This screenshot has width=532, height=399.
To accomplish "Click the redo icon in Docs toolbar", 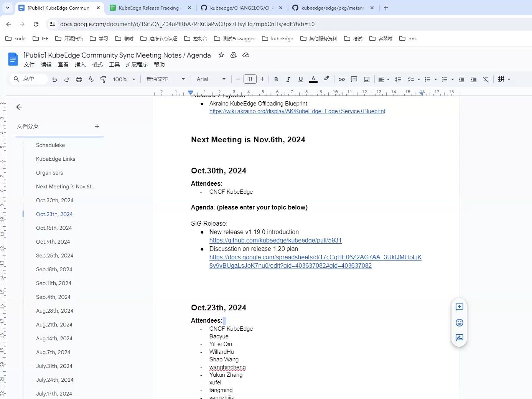I will pos(67,79).
